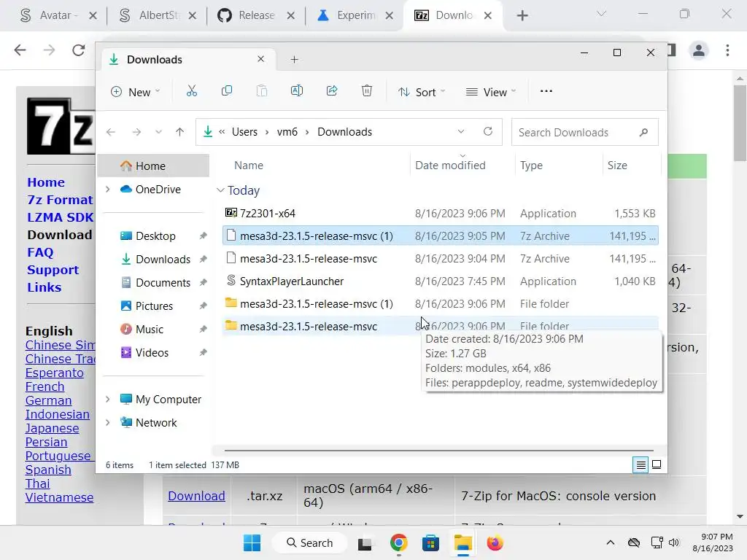The height and width of the screenshot is (560, 747).
Task: Open the Chrome profile avatar menu
Action: click(x=699, y=50)
